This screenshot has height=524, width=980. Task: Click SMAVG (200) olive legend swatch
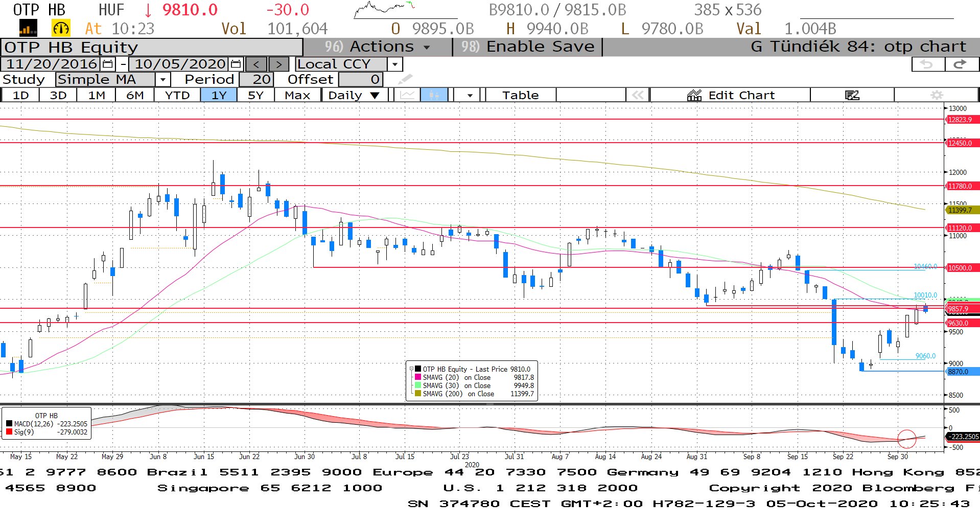click(418, 394)
